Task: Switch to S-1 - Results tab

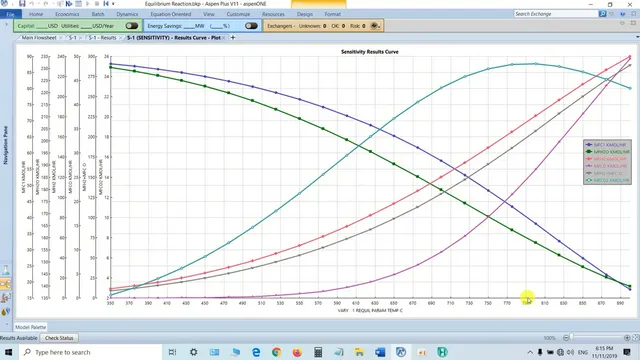Action: pyautogui.click(x=102, y=38)
